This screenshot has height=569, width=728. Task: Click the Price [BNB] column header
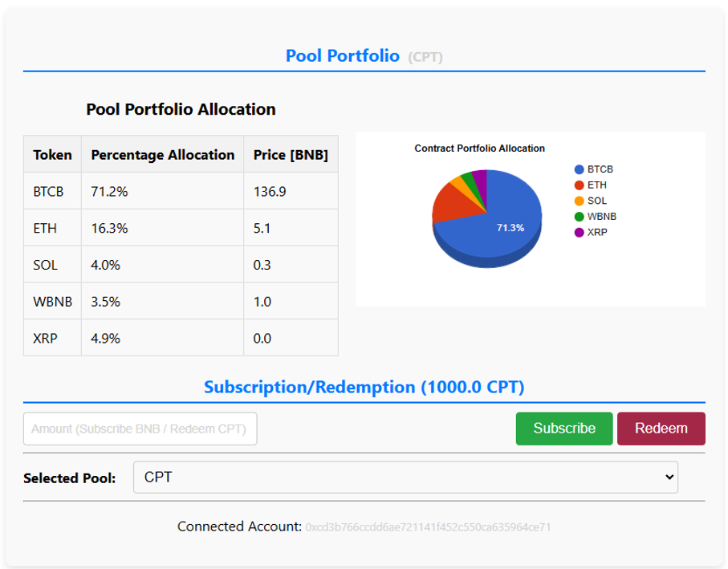coord(291,155)
